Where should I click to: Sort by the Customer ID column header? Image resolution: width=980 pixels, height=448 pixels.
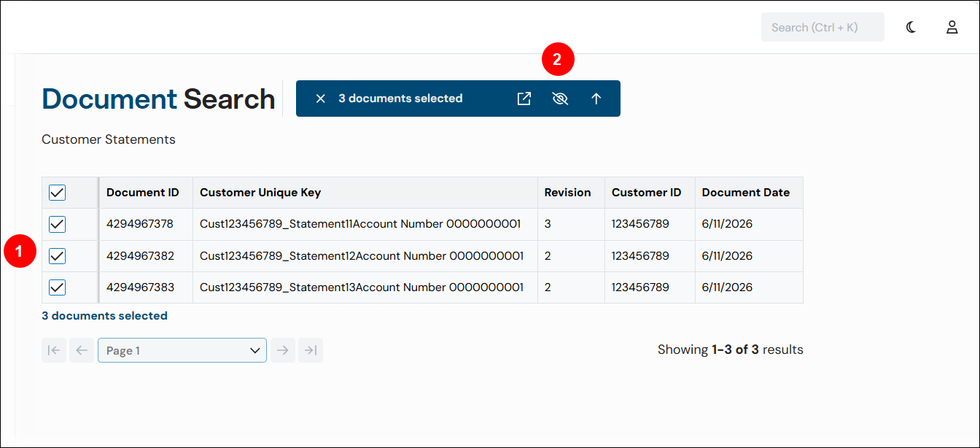pyautogui.click(x=650, y=193)
